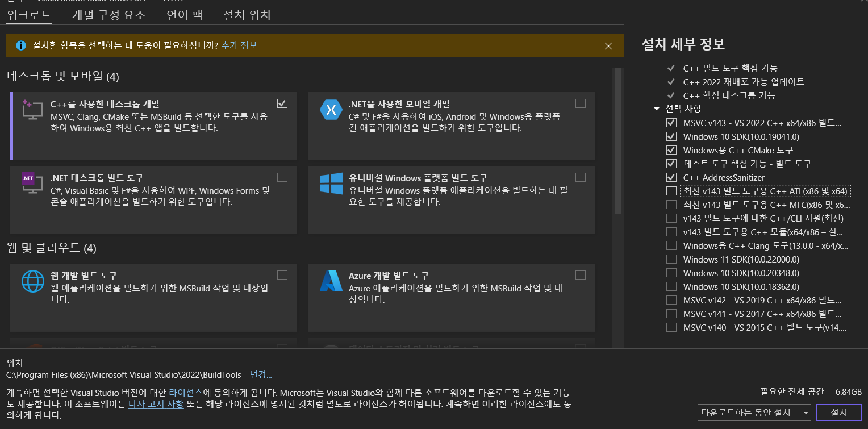The height and width of the screenshot is (429, 868).
Task: Check Windows 10 SDK(10.0.18362.0)
Action: click(x=671, y=286)
